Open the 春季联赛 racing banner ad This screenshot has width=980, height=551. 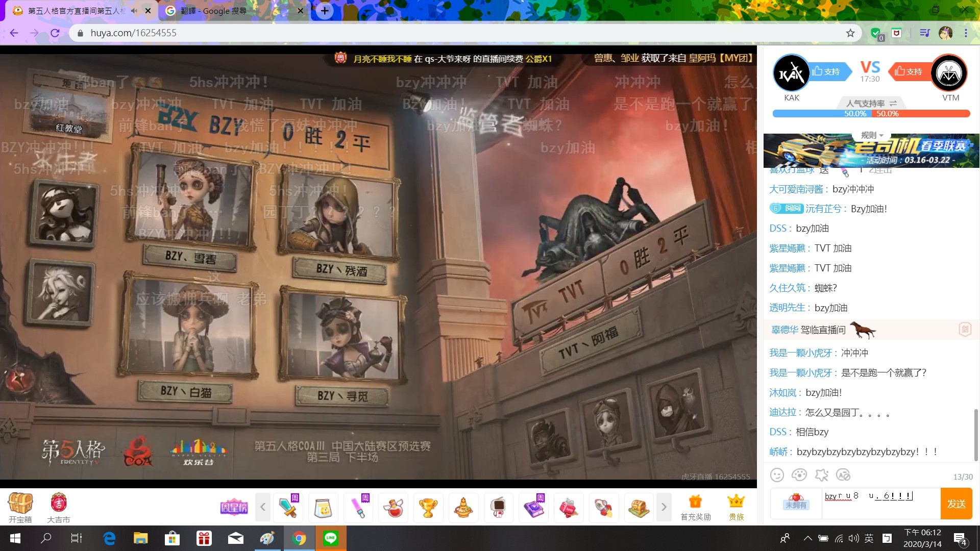tap(871, 151)
